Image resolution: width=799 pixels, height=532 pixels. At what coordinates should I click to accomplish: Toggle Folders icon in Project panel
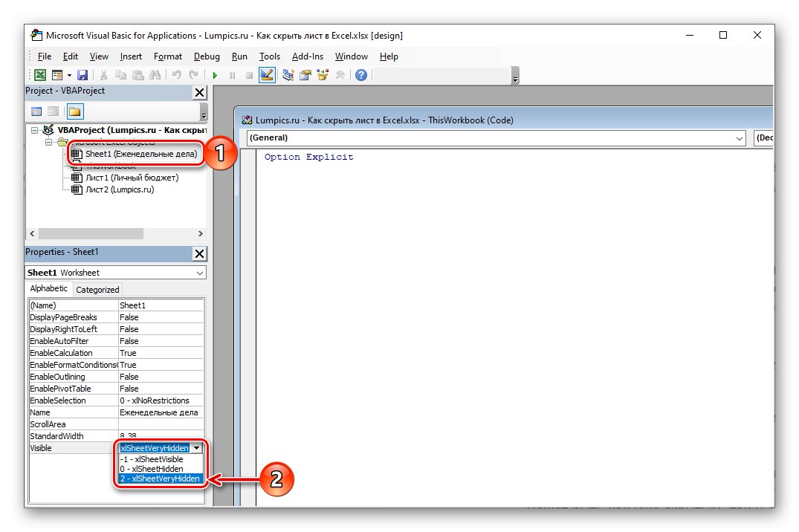tap(75, 111)
